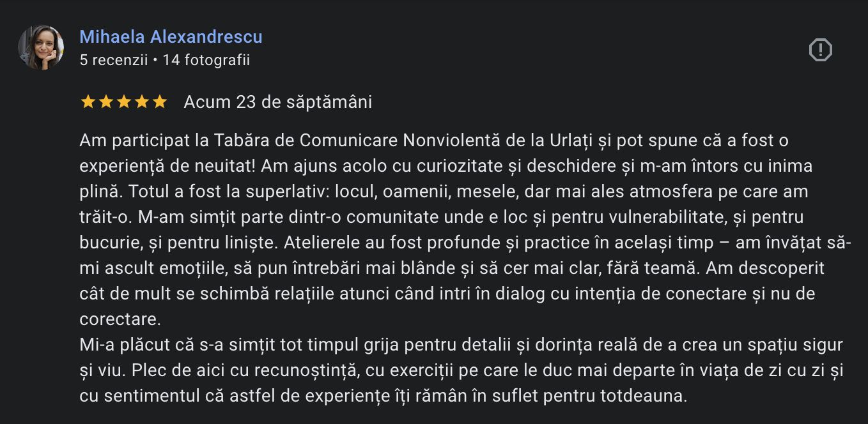Click the fifth yellow rating star
Viewport: 868px width, 424px height.
pos(159,102)
